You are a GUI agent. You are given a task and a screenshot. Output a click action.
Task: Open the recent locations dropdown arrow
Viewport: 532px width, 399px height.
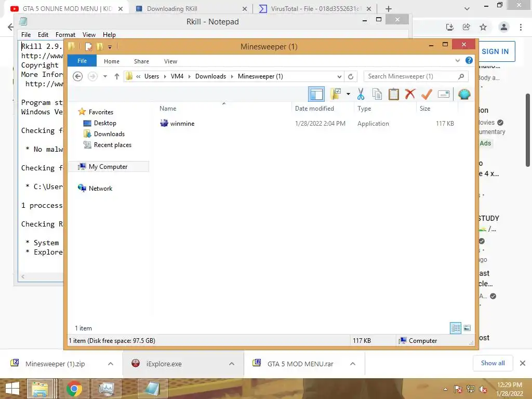tap(105, 76)
